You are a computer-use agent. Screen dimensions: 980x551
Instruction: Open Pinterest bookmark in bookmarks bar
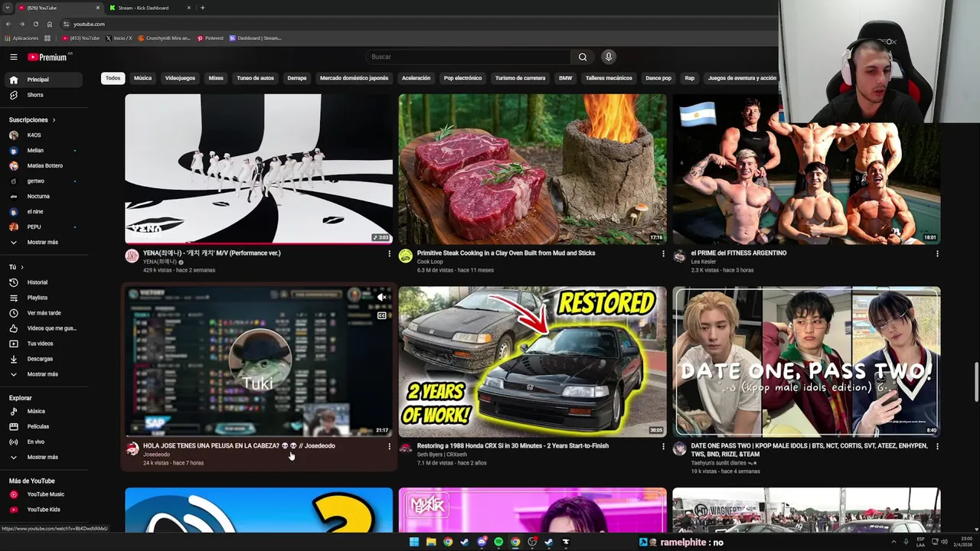[211, 37]
